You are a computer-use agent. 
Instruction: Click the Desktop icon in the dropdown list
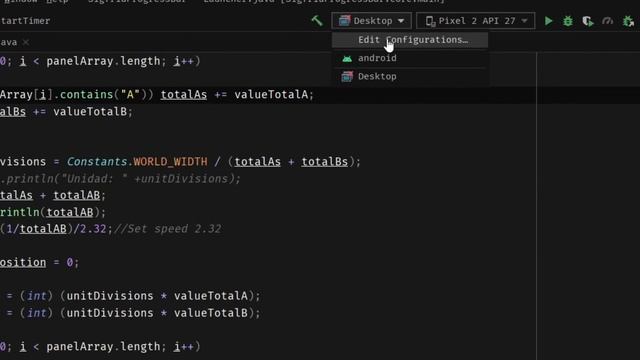347,76
